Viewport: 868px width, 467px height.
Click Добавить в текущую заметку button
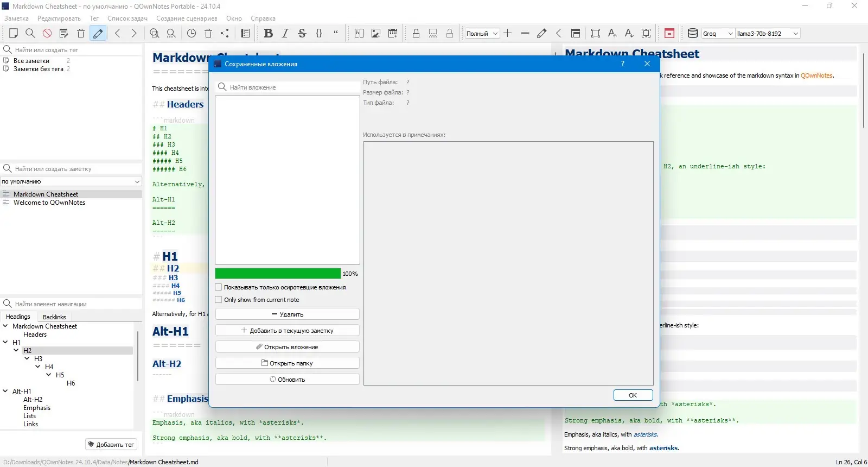click(288, 331)
